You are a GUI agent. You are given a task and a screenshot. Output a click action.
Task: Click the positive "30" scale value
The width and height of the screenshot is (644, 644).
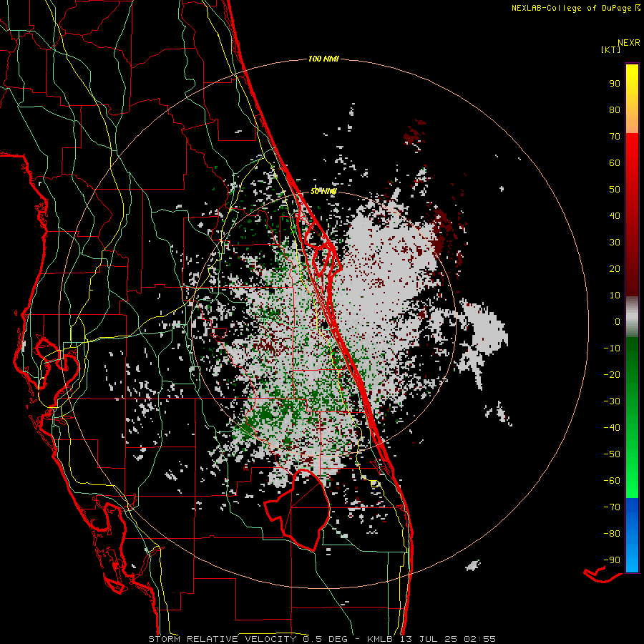tap(615, 243)
